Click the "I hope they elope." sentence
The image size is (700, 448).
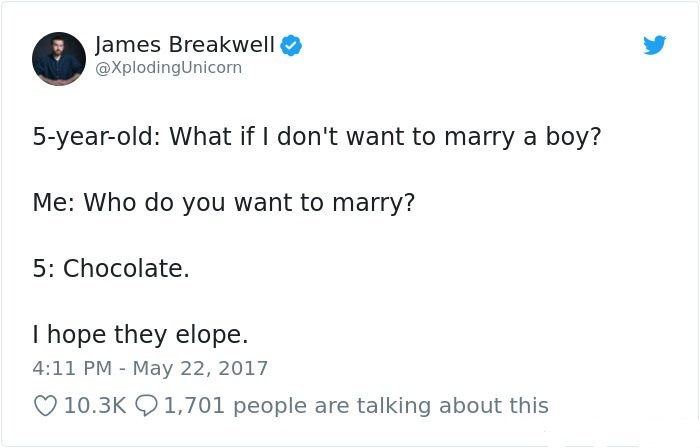pyautogui.click(x=140, y=335)
